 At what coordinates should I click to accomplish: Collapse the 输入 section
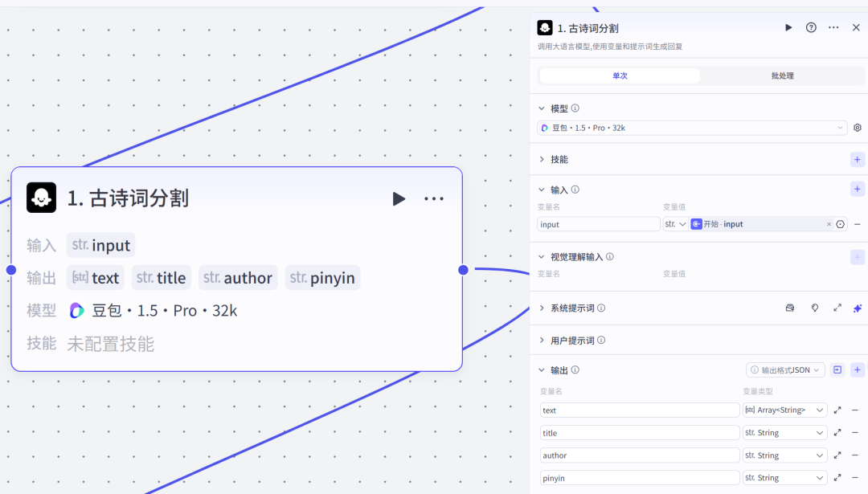point(542,190)
